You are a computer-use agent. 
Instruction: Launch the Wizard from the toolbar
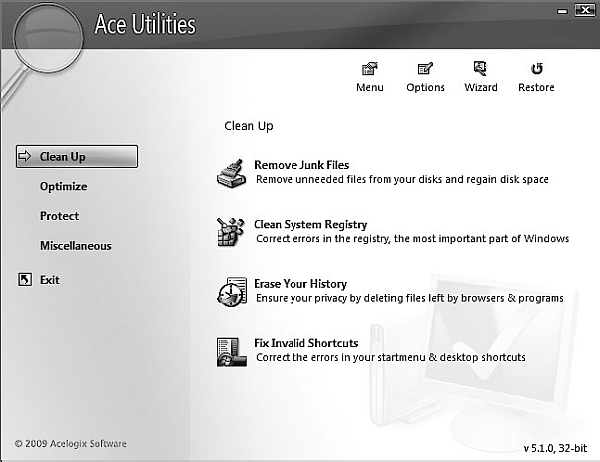click(480, 70)
